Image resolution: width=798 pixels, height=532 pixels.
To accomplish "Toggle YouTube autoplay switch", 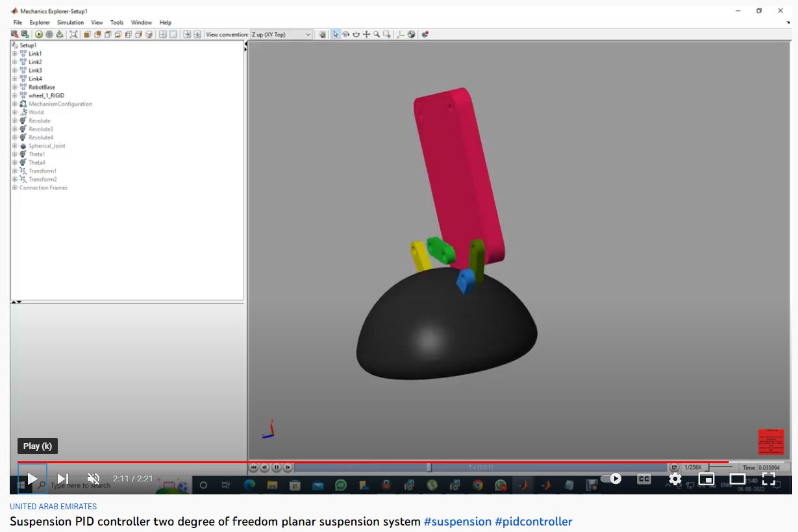I will (612, 479).
